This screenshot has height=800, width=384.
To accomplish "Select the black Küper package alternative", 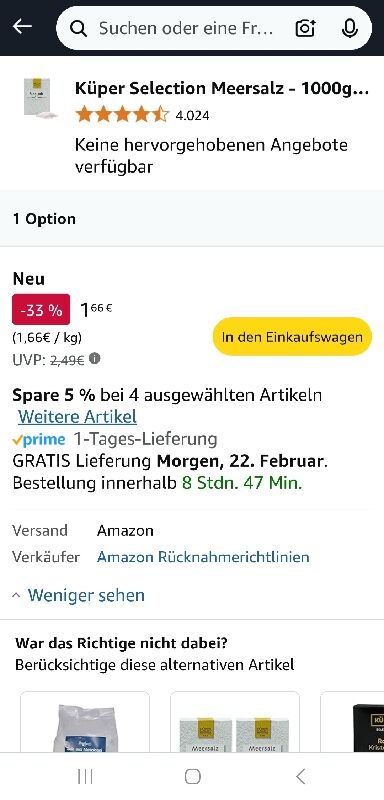I will click(353, 722).
